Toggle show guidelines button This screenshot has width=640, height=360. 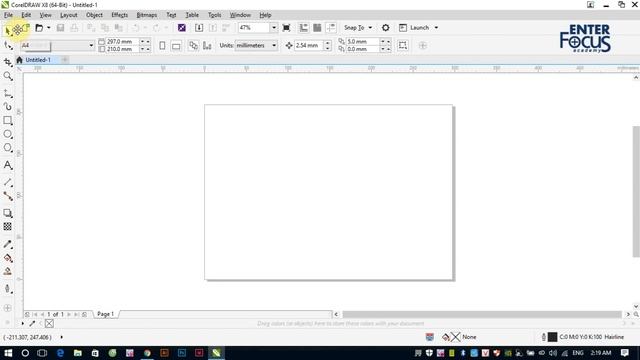(331, 28)
